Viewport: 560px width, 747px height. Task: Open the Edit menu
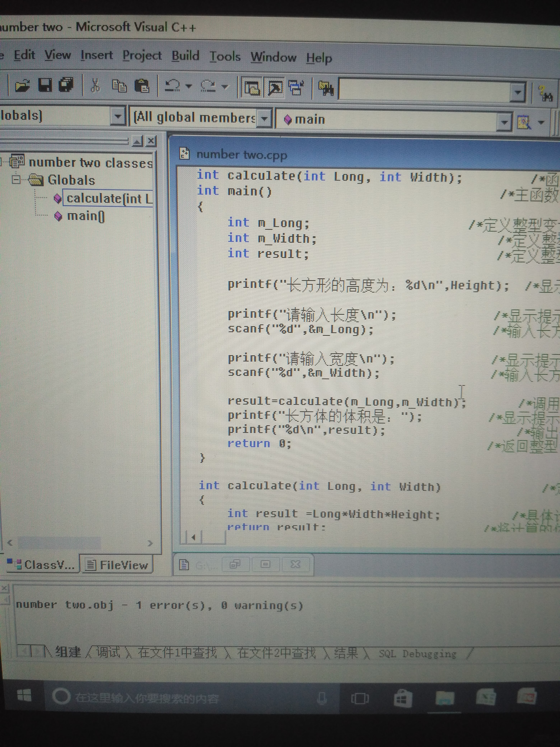click(24, 55)
